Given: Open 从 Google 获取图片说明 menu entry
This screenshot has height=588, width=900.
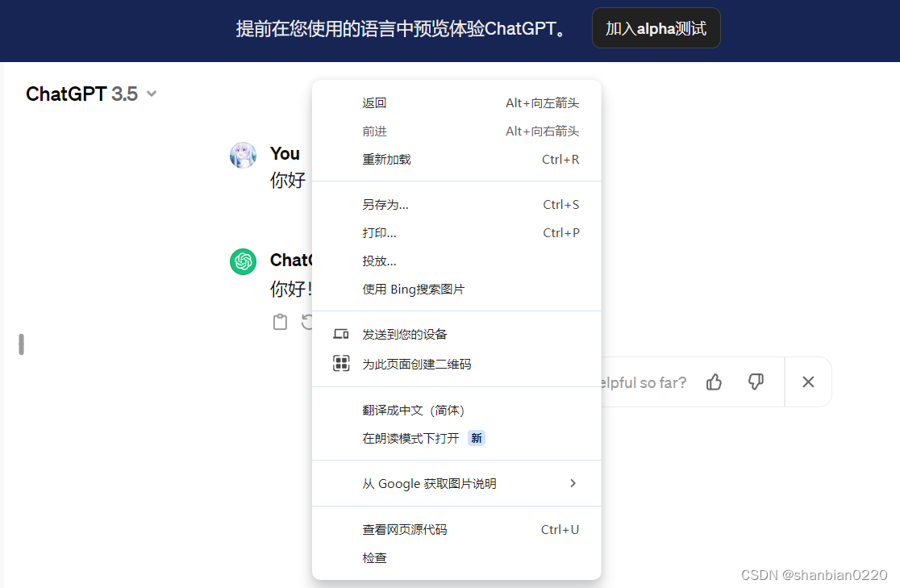Looking at the screenshot, I should [456, 484].
